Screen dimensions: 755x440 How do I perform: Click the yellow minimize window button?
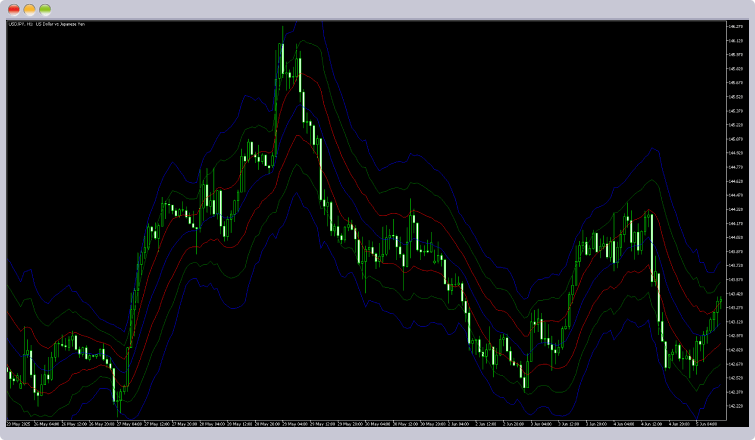tap(29, 9)
